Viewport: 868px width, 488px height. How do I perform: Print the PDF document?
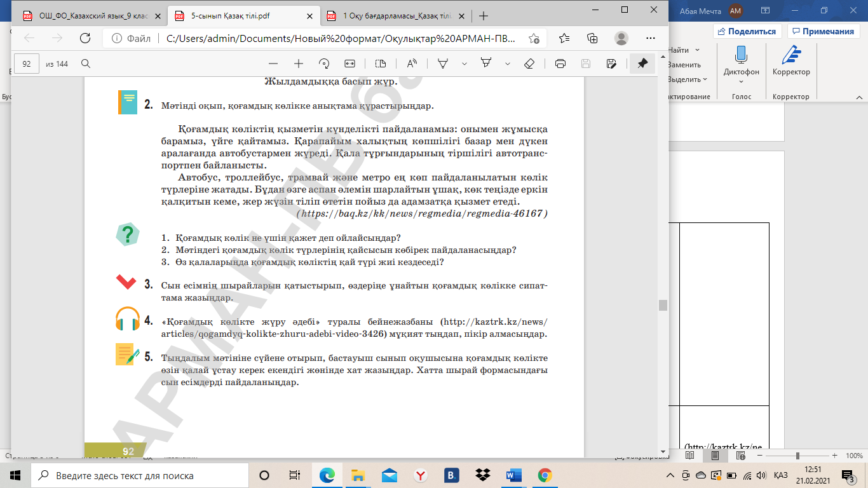pos(560,64)
